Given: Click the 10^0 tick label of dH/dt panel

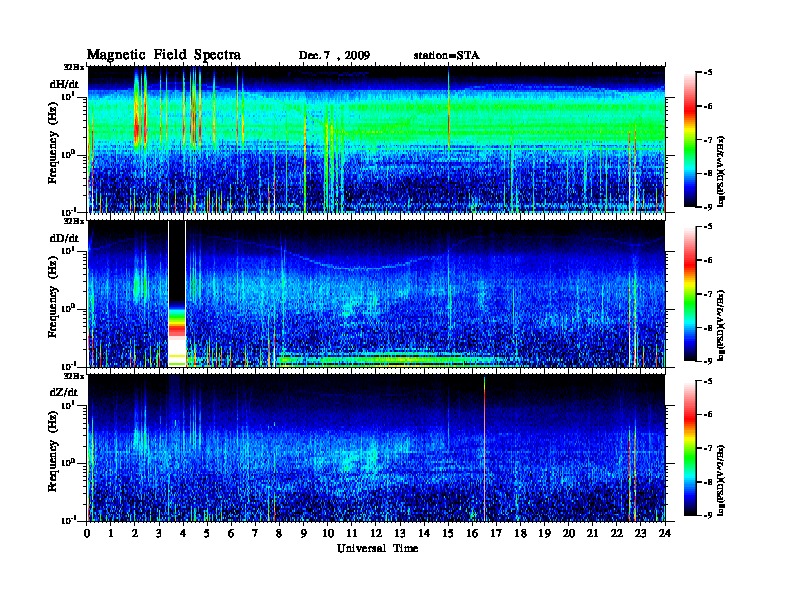Looking at the screenshot, I should pyautogui.click(x=68, y=154).
